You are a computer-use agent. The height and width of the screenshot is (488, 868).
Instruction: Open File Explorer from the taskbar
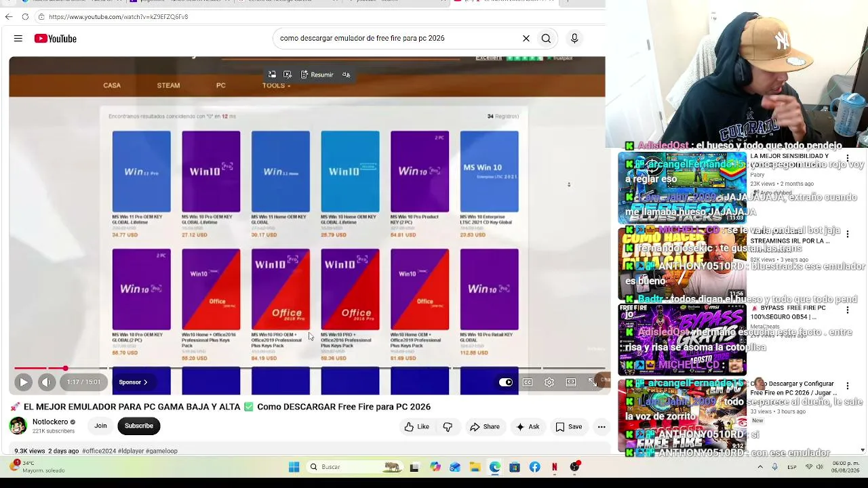(475, 467)
